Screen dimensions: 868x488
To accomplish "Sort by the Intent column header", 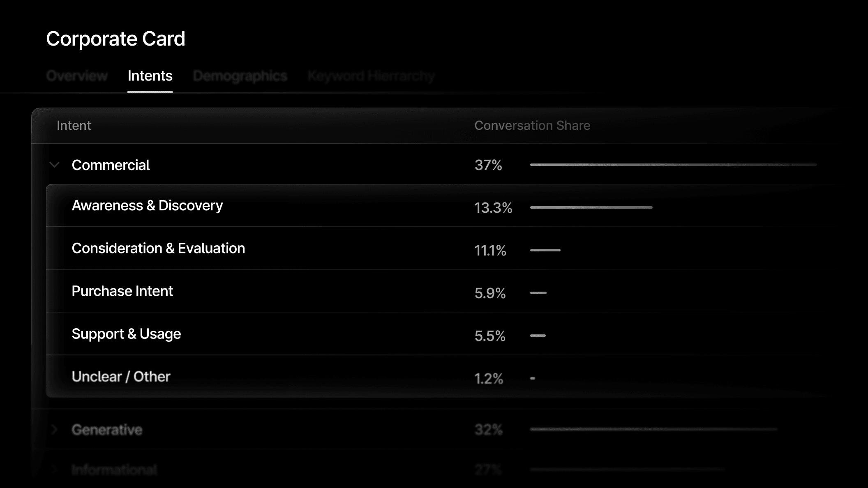I will click(x=74, y=125).
